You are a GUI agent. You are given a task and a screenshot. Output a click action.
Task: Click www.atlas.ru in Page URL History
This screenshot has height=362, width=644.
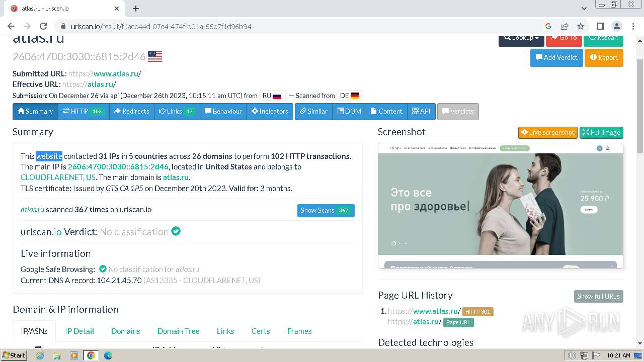(424, 311)
